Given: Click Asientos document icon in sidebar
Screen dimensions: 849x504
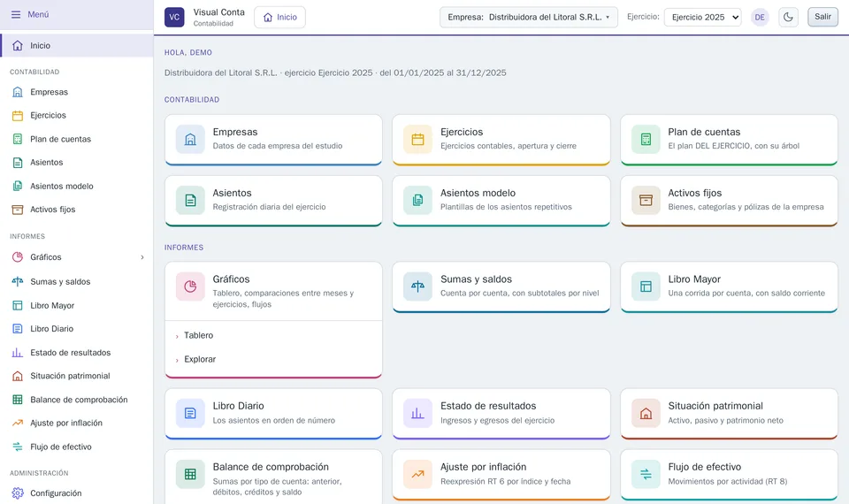Looking at the screenshot, I should [x=18, y=163].
